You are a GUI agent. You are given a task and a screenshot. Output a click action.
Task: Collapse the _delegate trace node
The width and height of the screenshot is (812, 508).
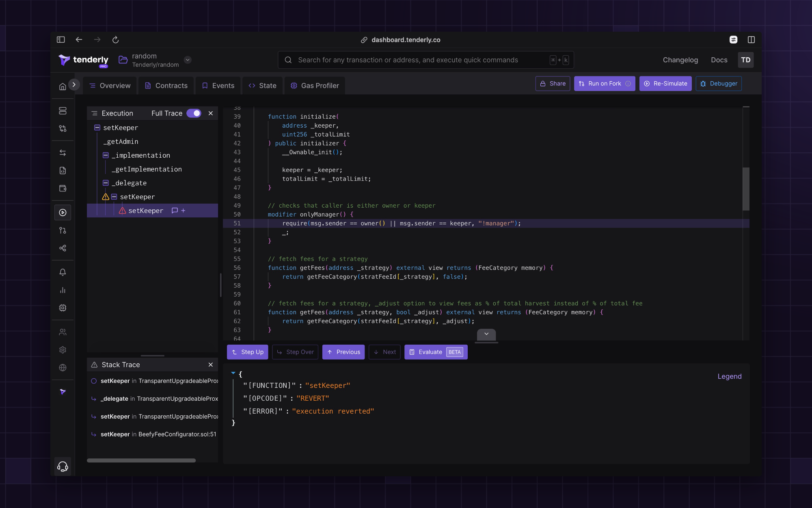106,183
